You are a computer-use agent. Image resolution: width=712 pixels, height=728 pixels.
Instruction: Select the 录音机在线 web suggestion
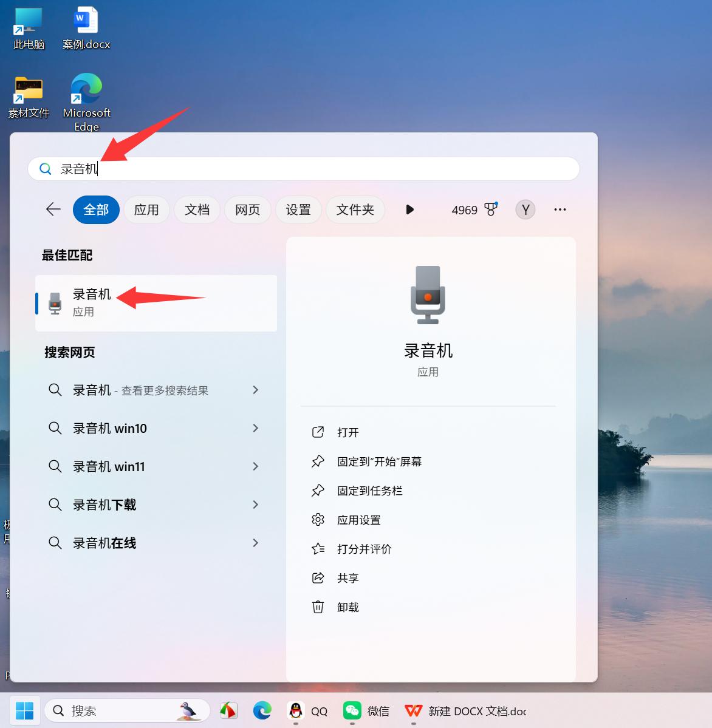coord(104,543)
